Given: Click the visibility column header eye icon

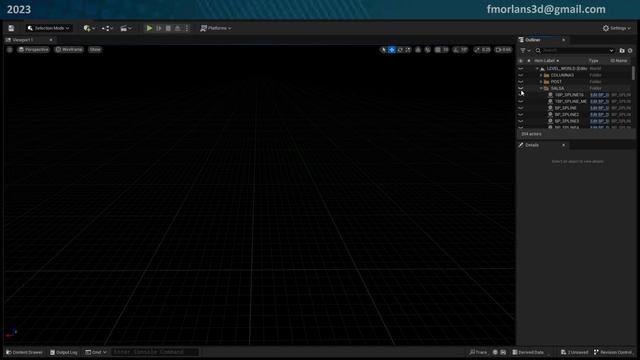Looking at the screenshot, I should click(x=520, y=61).
